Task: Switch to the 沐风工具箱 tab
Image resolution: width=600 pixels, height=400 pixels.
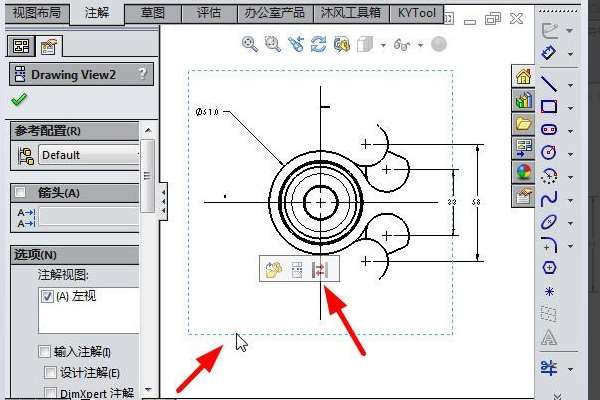Action: (351, 13)
